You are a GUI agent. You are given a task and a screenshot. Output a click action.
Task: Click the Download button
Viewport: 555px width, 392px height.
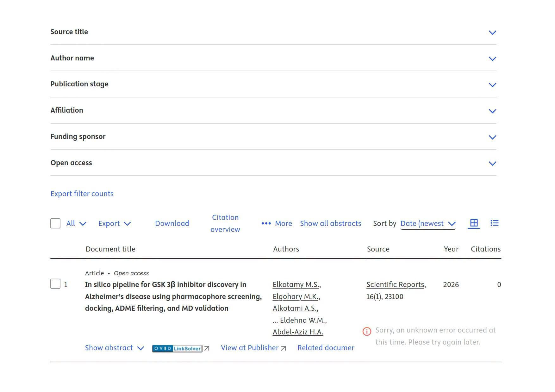pyautogui.click(x=172, y=224)
